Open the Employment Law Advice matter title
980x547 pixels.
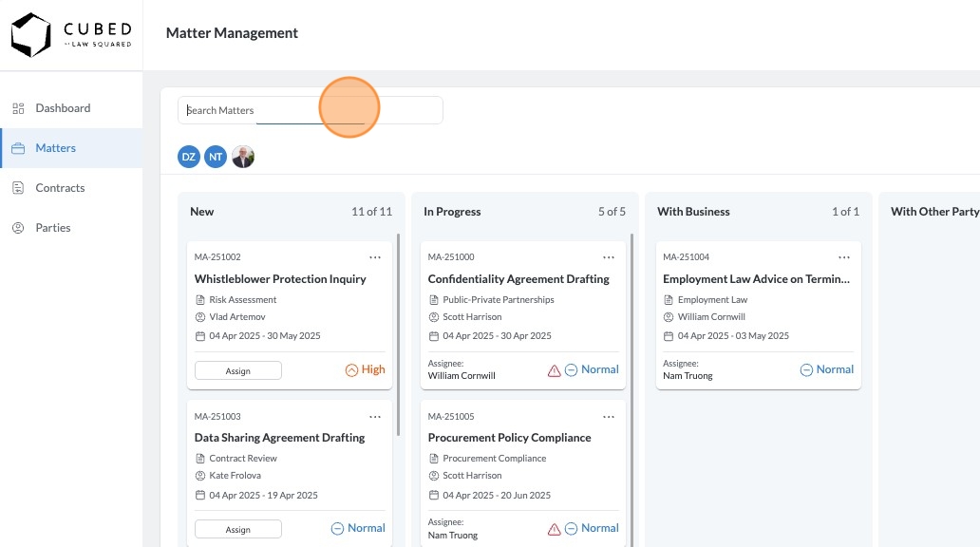tap(756, 279)
